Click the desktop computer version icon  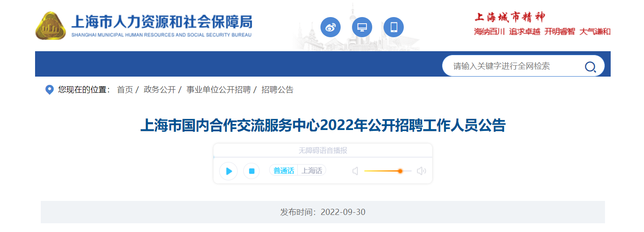(362, 27)
